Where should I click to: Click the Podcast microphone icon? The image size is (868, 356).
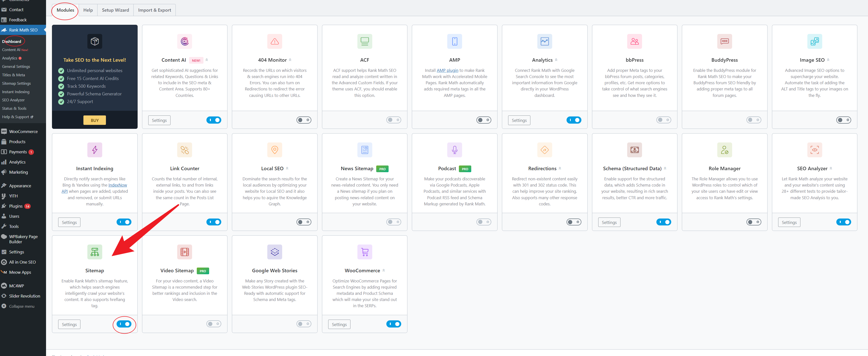pyautogui.click(x=454, y=150)
